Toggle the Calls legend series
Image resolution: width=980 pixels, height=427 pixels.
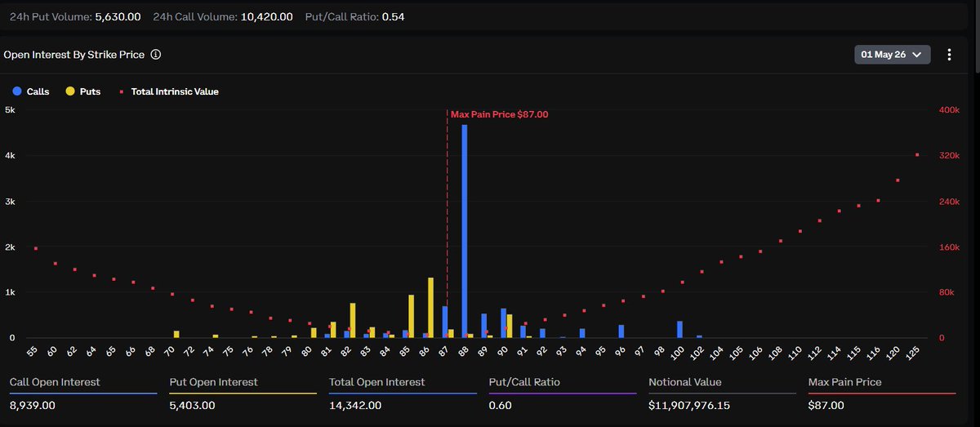click(x=31, y=91)
